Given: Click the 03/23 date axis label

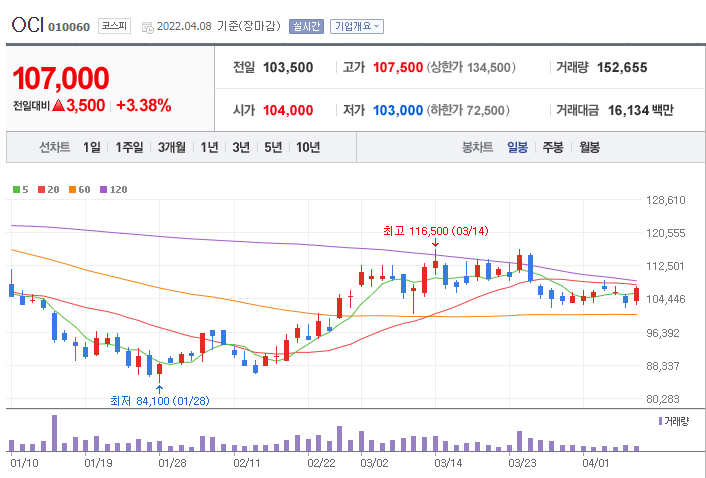Looking at the screenshot, I should (x=522, y=463).
